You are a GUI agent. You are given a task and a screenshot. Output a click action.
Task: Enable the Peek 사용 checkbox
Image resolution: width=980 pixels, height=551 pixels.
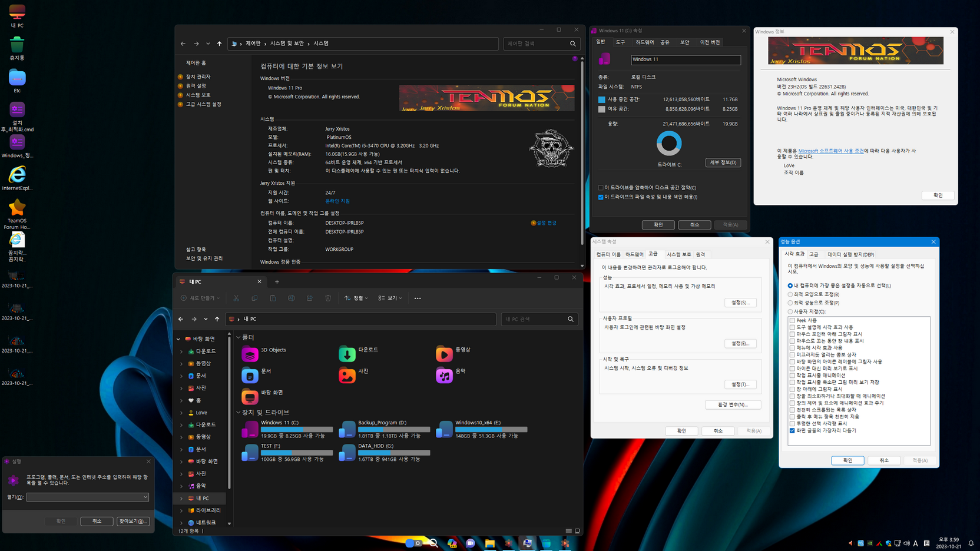tap(792, 320)
